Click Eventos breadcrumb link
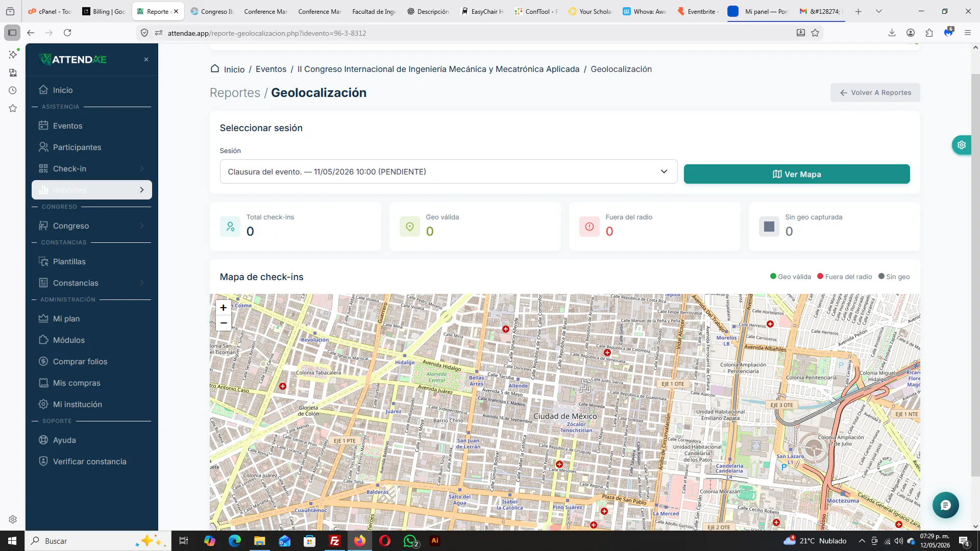980x551 pixels. [x=271, y=69]
